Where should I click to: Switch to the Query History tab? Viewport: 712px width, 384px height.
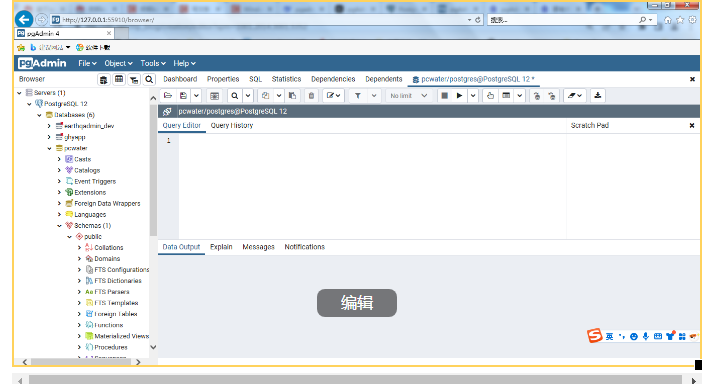[232, 126]
